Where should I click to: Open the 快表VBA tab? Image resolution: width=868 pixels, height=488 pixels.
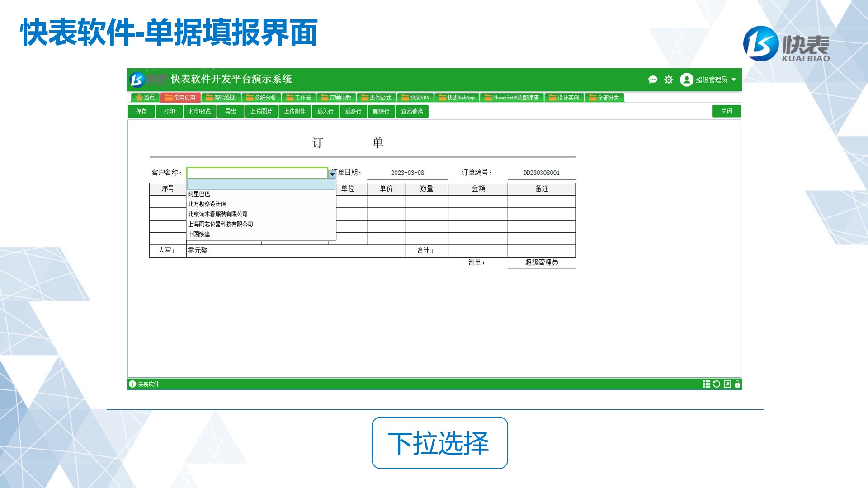coord(415,98)
